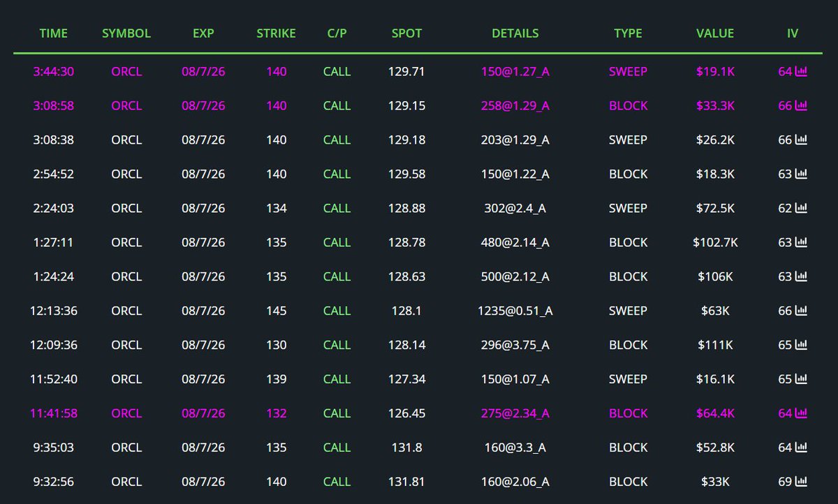This screenshot has width=838, height=504.
Task: Select spot price 126.45
Action: pos(406,413)
